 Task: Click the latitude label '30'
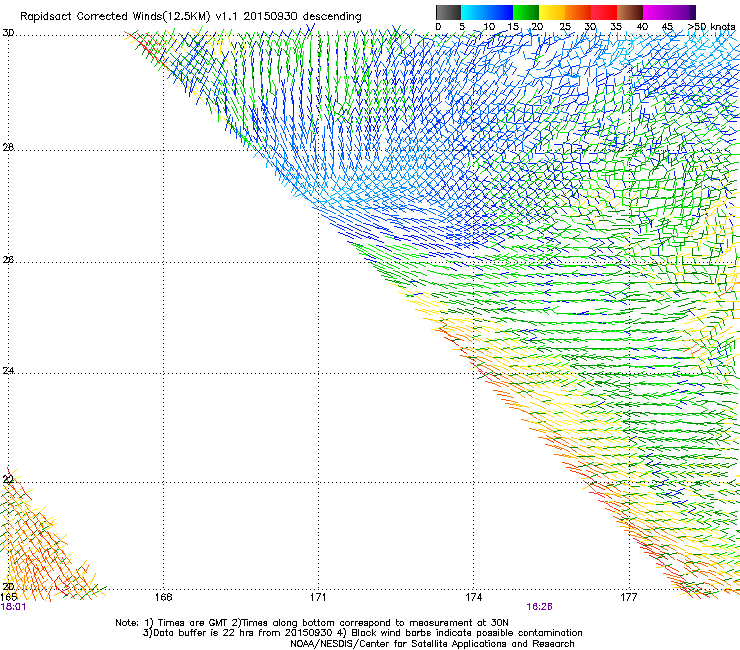8,33
